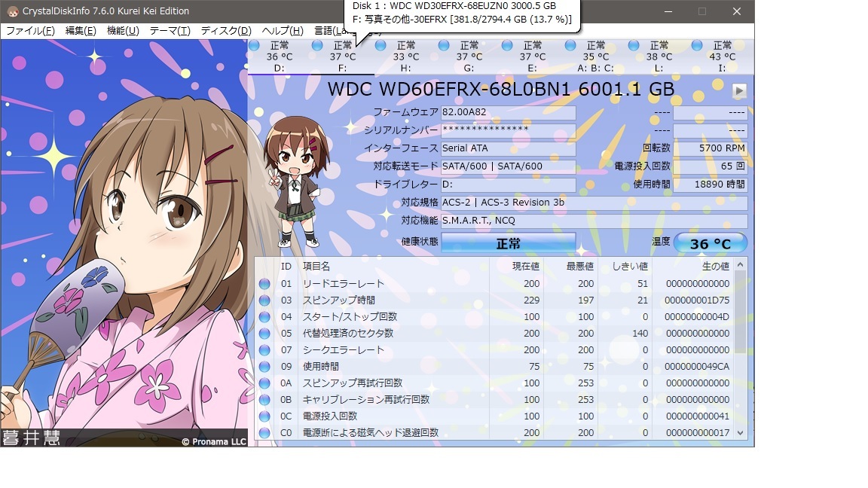The height and width of the screenshot is (488, 868).
Task: Click the rotation rate field 5700 RPM
Action: click(711, 148)
